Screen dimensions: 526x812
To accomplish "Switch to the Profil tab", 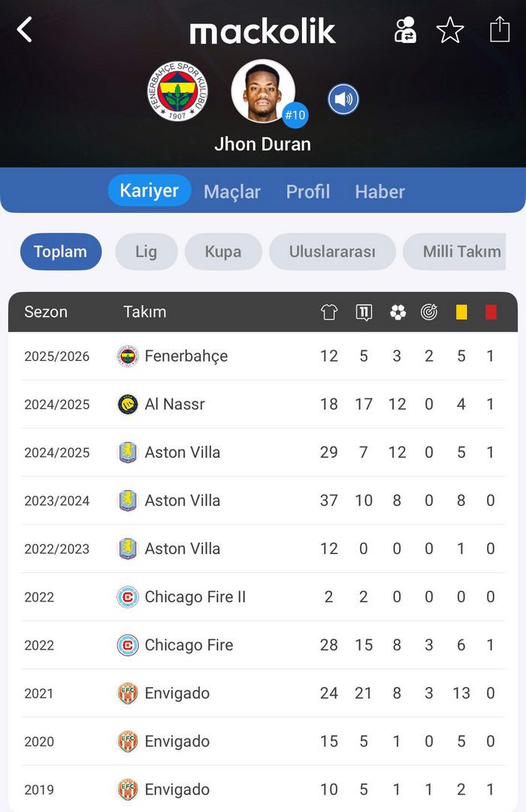I will click(x=308, y=192).
